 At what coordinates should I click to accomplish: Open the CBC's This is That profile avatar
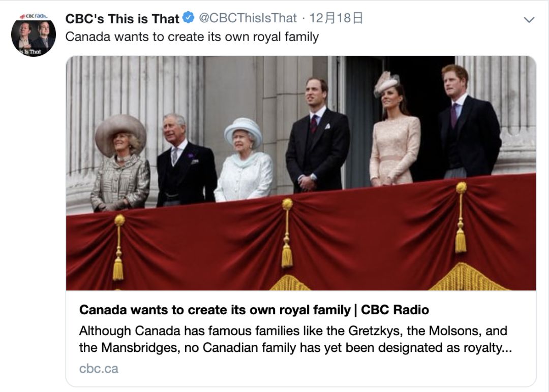(33, 35)
